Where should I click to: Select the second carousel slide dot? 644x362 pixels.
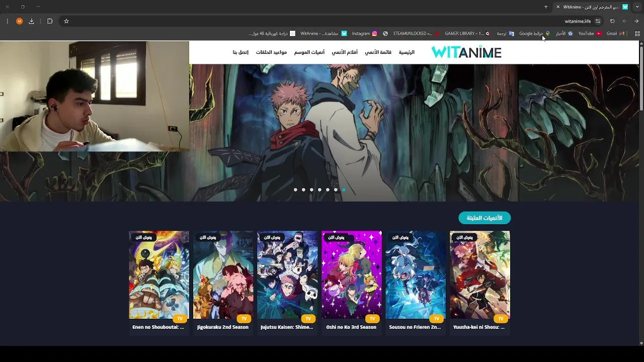tap(303, 190)
